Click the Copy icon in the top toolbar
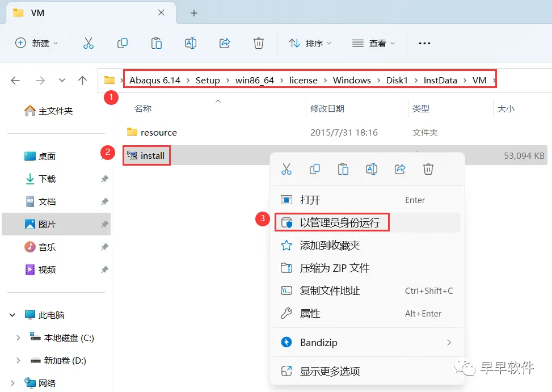The width and height of the screenshot is (552, 392). pos(122,43)
